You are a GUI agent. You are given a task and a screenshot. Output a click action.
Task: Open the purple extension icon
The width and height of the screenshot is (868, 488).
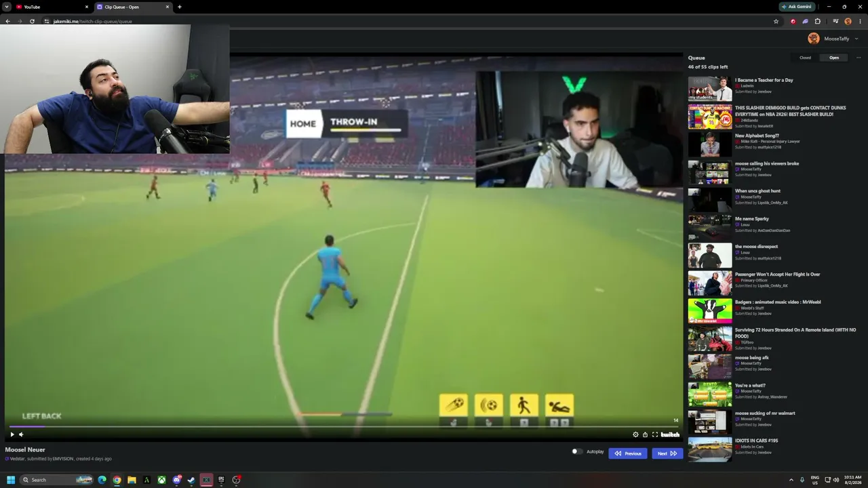805,21
